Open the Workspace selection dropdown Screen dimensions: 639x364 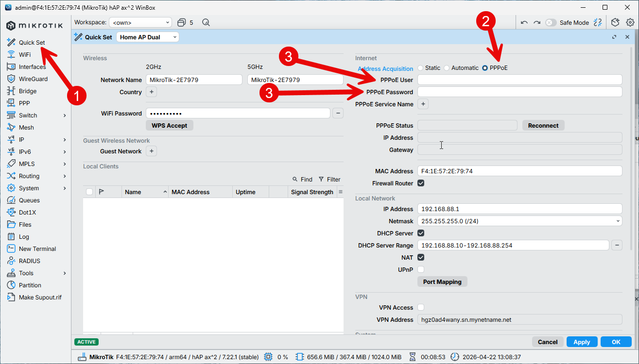tap(140, 22)
